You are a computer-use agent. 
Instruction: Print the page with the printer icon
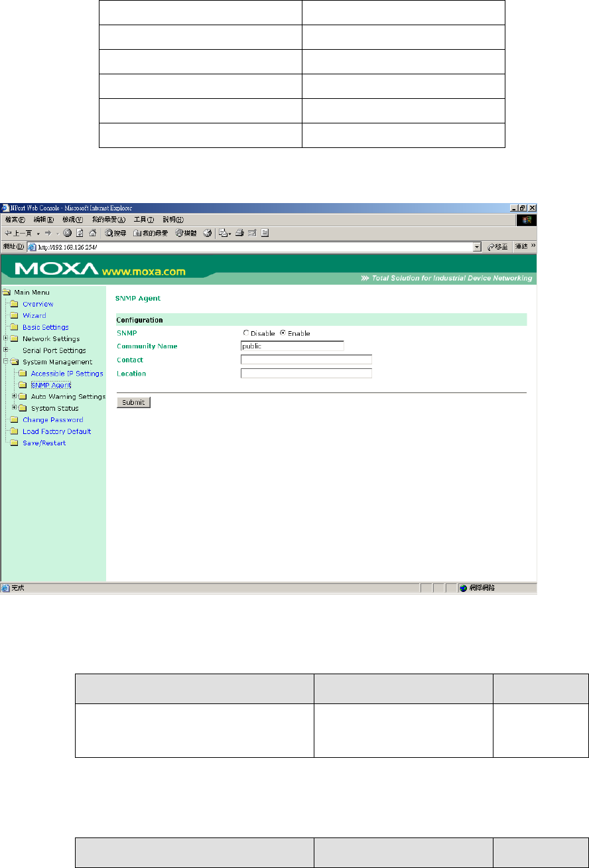click(239, 233)
